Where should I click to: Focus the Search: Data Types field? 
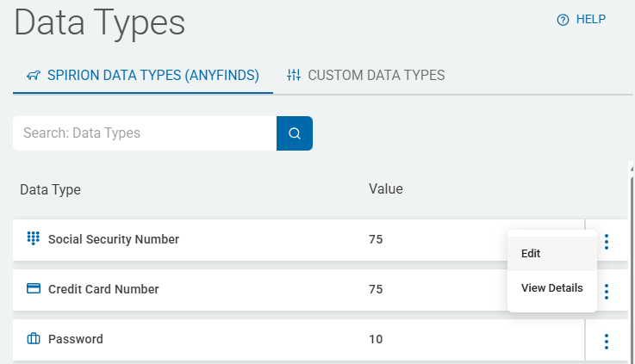coord(145,133)
